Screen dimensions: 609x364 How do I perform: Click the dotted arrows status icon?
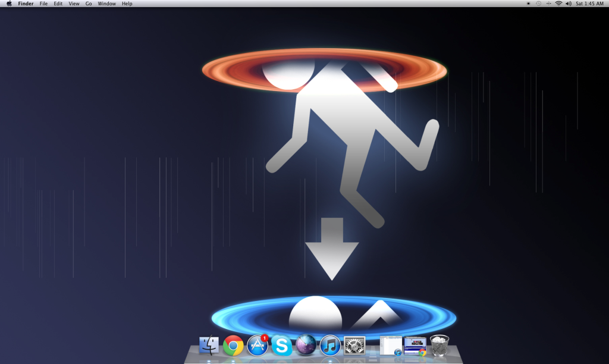pyautogui.click(x=548, y=4)
